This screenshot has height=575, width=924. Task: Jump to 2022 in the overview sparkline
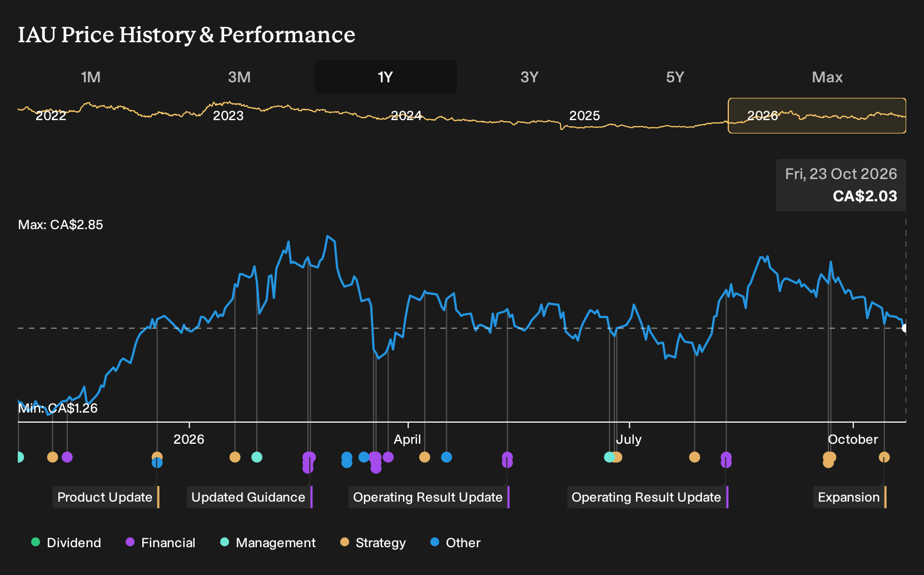point(51,116)
